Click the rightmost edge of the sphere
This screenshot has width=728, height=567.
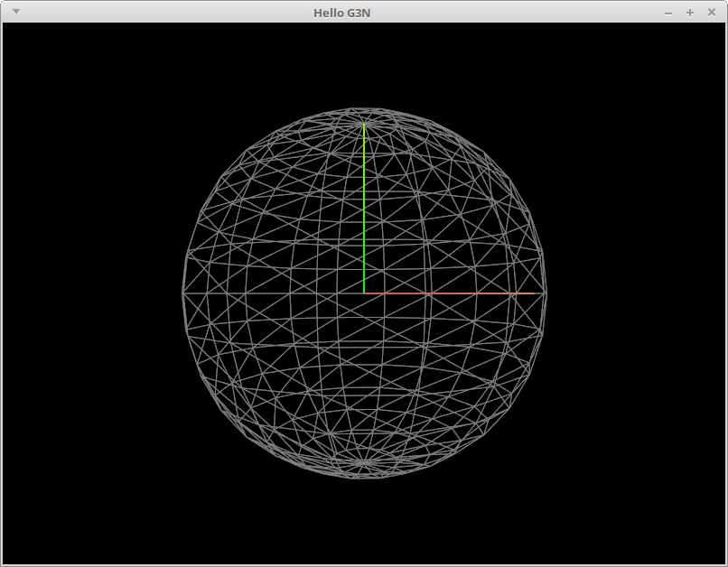coord(546,293)
